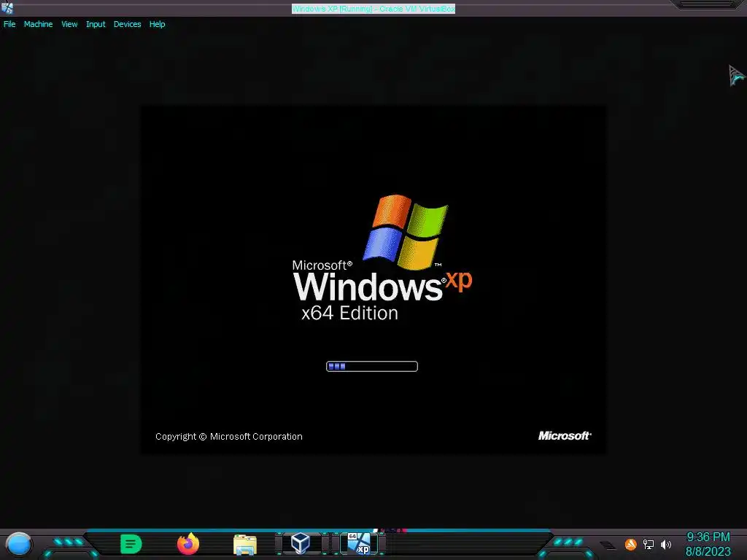This screenshot has height=560, width=747.
Task: Open the Help menu
Action: pos(158,24)
